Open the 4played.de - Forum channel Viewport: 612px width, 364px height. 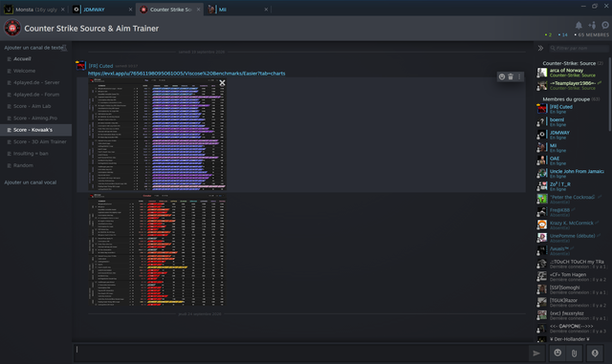[36, 95]
